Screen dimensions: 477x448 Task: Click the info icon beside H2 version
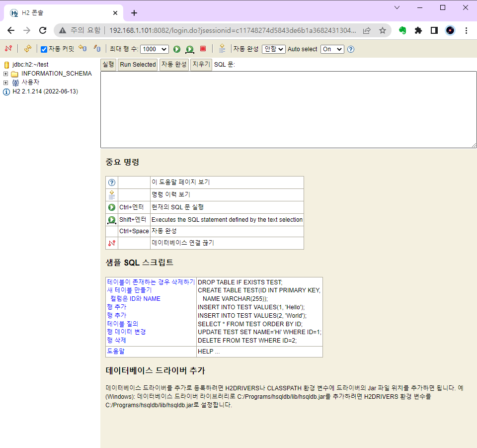click(x=6, y=92)
